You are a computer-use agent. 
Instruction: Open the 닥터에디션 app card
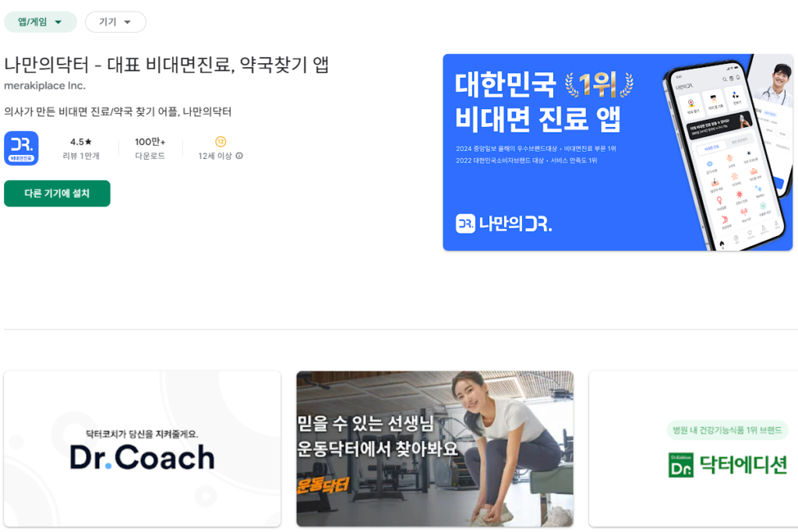click(x=693, y=449)
